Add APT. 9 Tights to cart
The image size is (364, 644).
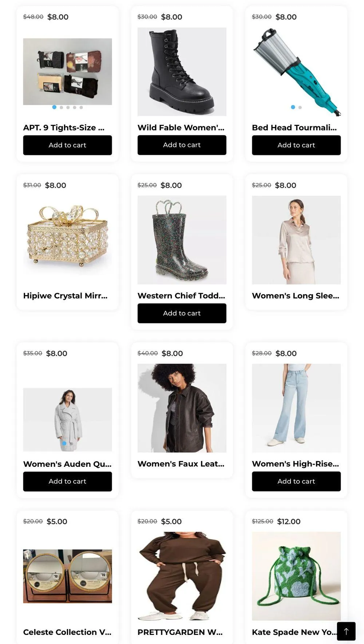(x=67, y=145)
